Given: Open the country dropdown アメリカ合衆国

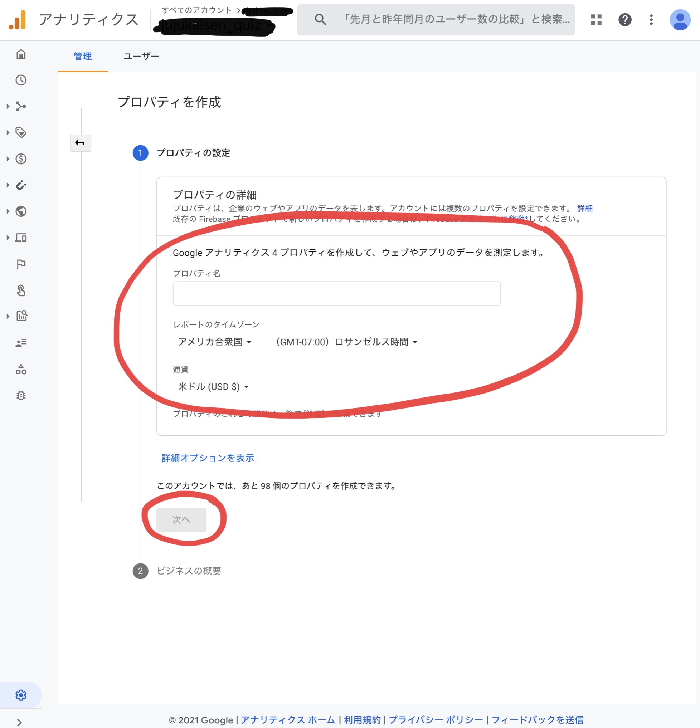Looking at the screenshot, I should (x=214, y=342).
